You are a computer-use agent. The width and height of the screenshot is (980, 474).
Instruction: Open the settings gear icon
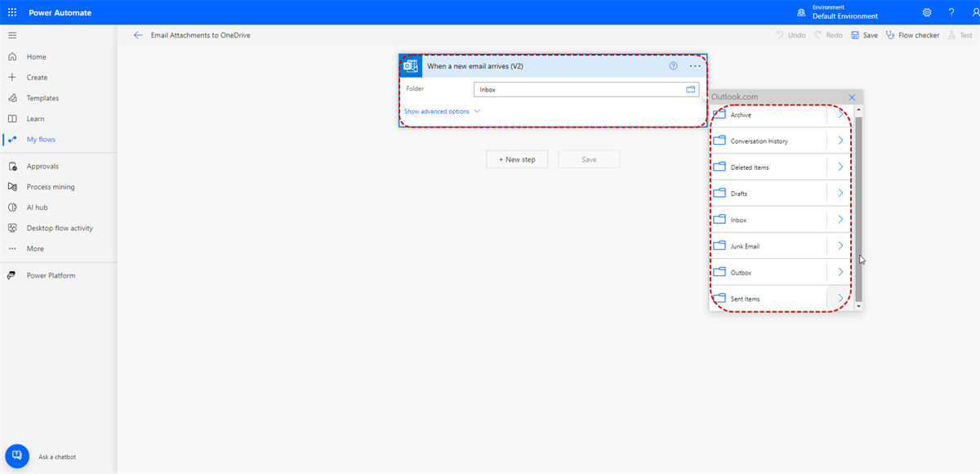(x=927, y=12)
